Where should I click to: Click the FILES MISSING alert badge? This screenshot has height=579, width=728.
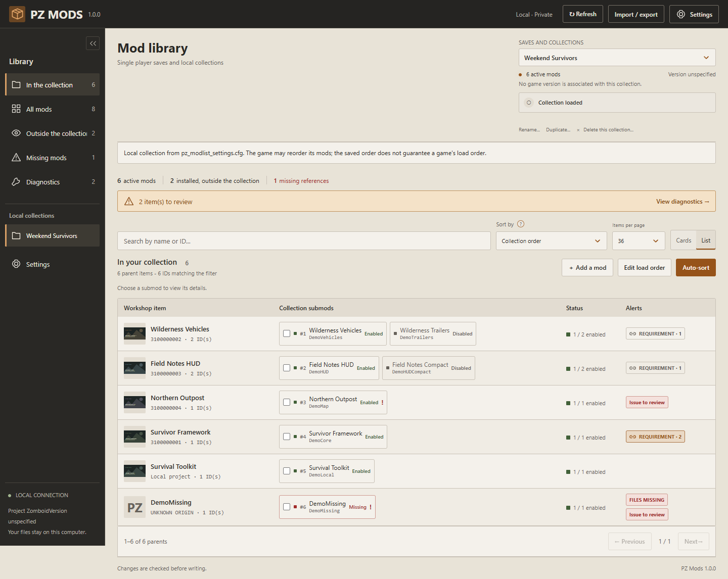point(647,500)
